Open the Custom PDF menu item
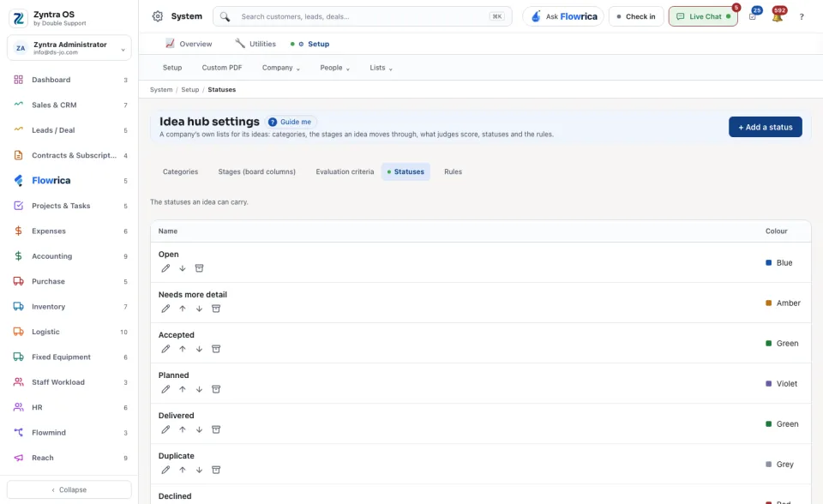 point(222,68)
